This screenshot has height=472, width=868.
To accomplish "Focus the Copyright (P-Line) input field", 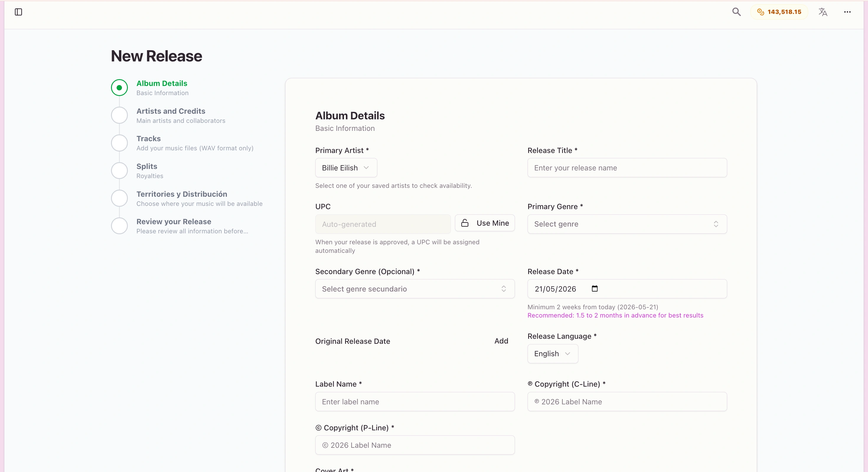I will 415,445.
